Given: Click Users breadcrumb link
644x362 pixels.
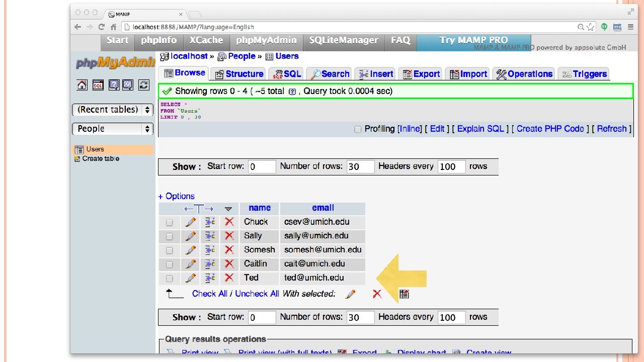Looking at the screenshot, I should (x=287, y=56).
